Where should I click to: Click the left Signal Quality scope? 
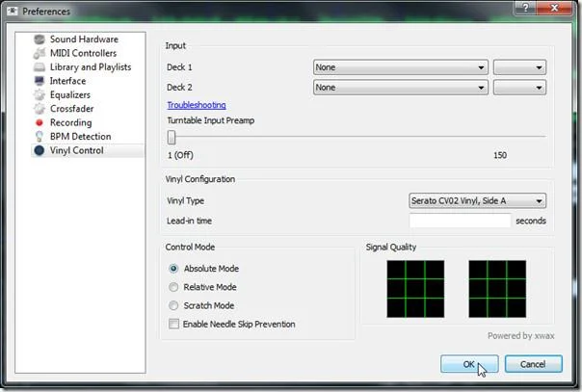pos(415,289)
